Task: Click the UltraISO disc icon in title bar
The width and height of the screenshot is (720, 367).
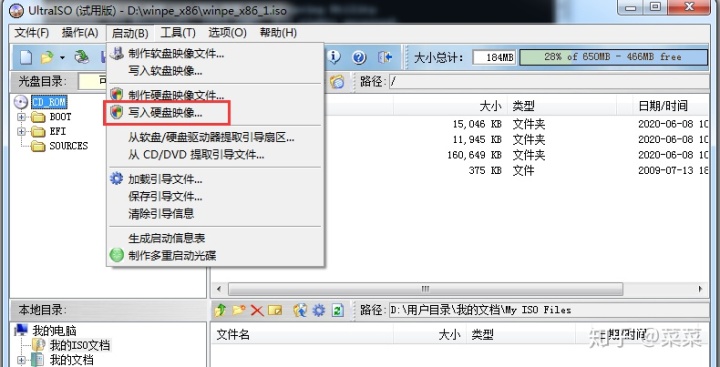Action: 16,10
